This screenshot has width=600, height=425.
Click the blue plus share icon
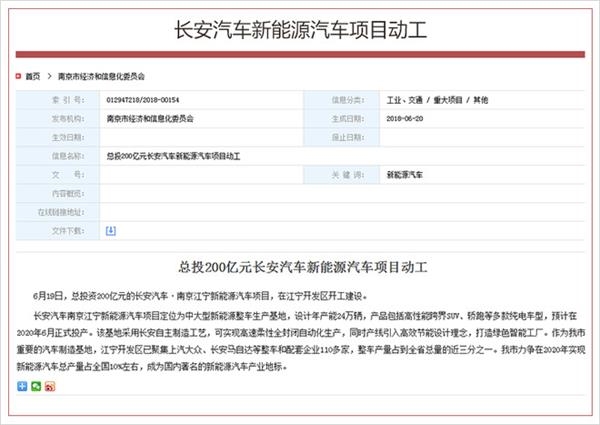click(22, 386)
